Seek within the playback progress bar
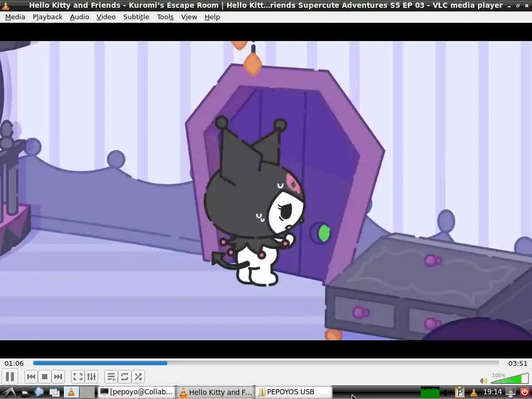 pos(266,363)
